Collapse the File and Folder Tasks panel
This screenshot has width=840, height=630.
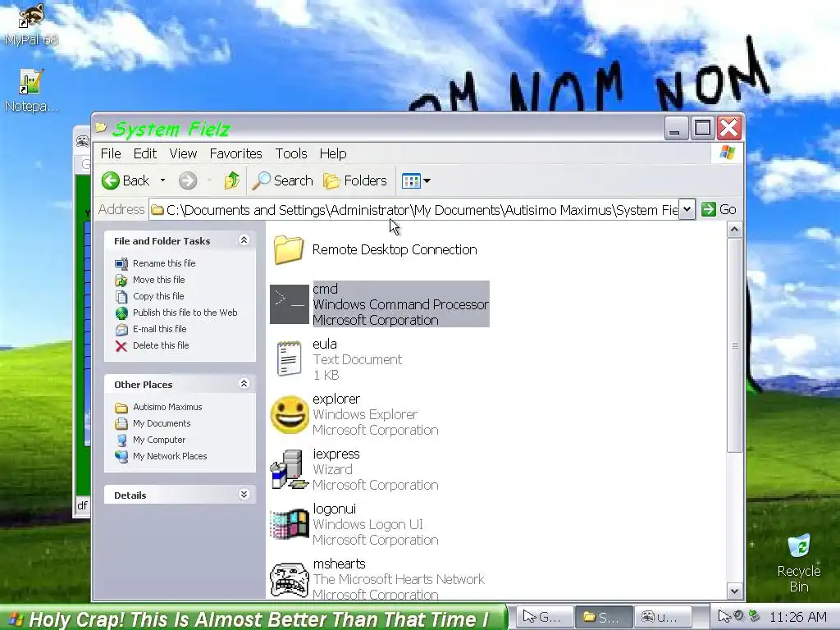click(x=244, y=240)
